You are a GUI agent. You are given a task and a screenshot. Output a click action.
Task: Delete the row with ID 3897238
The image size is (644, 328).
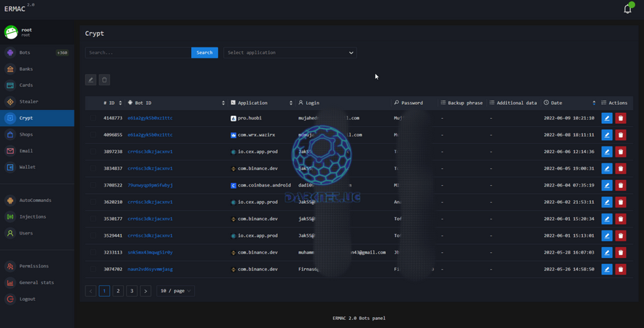click(621, 152)
